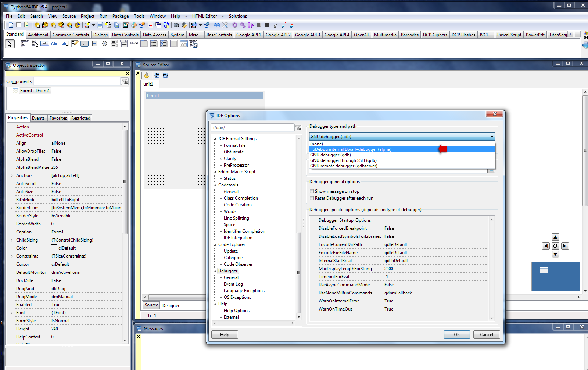Image resolution: width=588 pixels, height=370 pixels.
Task: Select Language Exceptions tree item
Action: [244, 291]
